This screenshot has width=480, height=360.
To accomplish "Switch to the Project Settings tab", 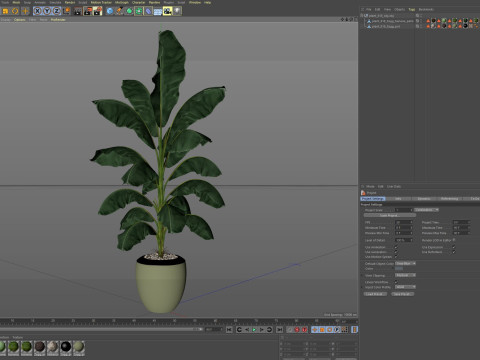I will 373,199.
